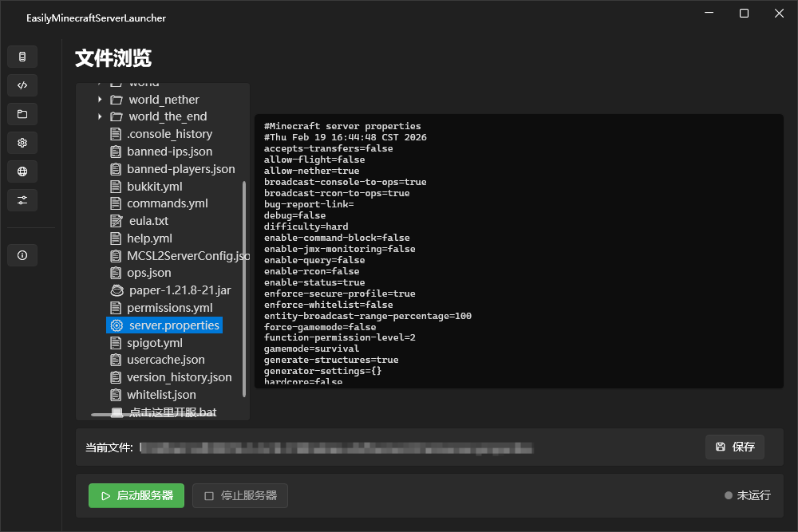Open spigot.yml from the file tree

pyautogui.click(x=154, y=343)
